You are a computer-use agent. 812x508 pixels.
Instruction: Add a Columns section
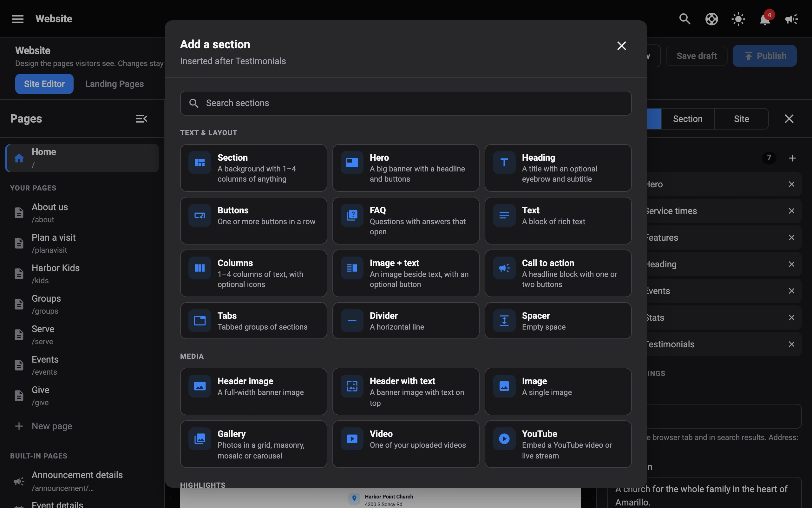pyautogui.click(x=253, y=273)
